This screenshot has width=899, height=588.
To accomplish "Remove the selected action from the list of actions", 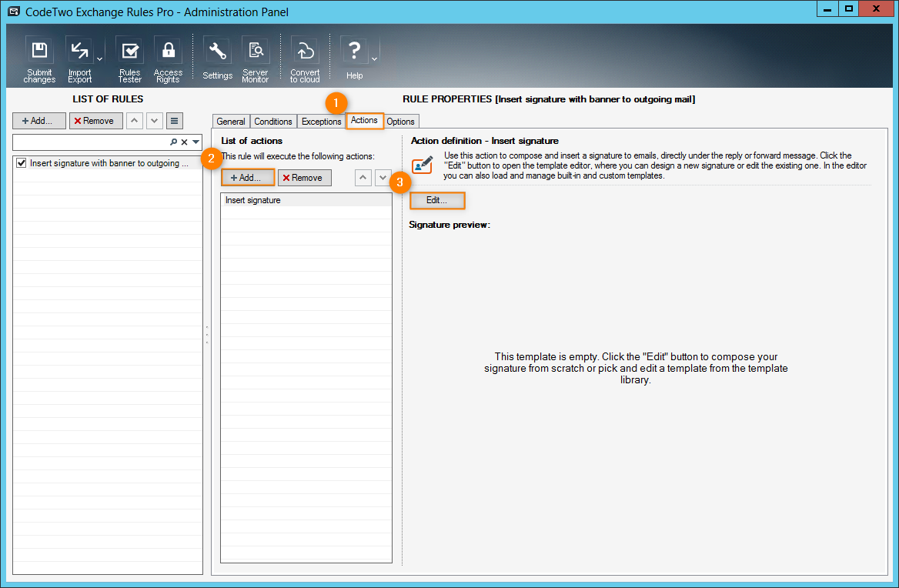I will (x=305, y=178).
